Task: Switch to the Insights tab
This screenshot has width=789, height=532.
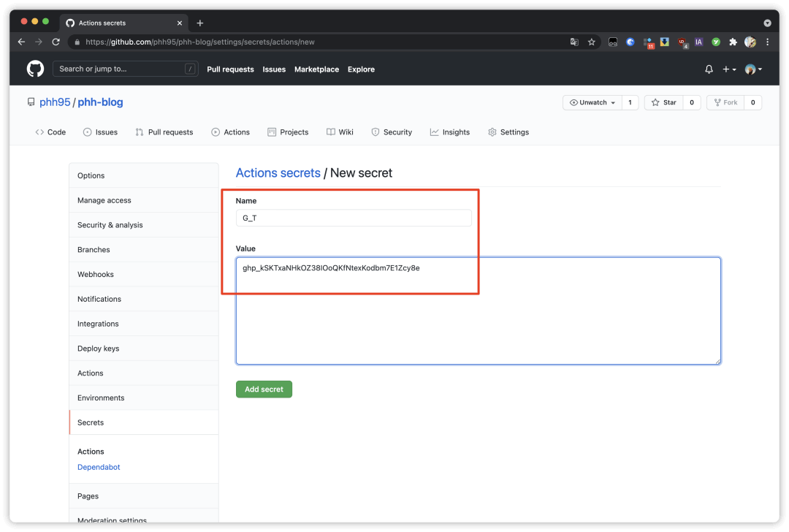Action: click(450, 132)
